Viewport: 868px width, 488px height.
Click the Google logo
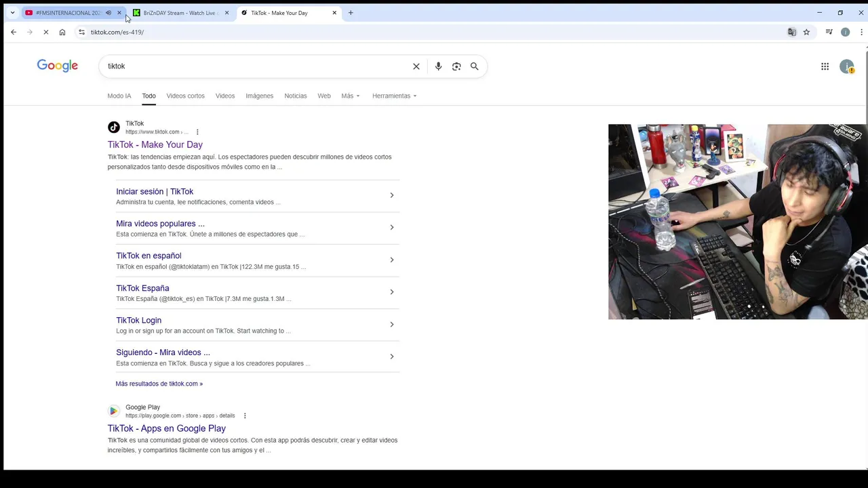(x=58, y=66)
